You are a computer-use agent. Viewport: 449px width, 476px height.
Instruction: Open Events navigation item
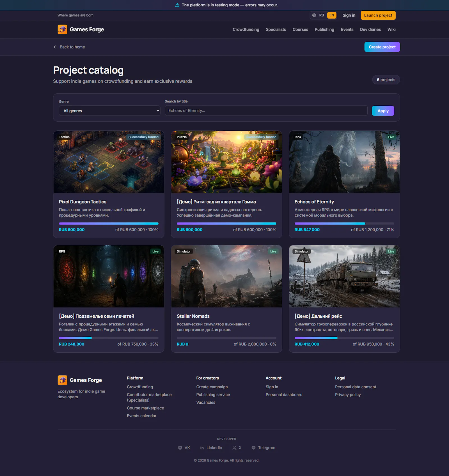pos(347,29)
